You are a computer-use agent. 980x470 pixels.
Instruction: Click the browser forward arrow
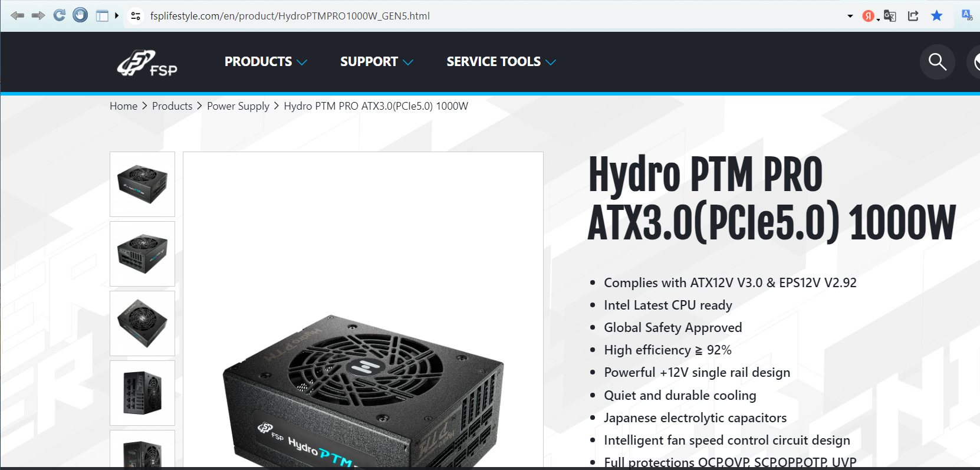[x=38, y=15]
